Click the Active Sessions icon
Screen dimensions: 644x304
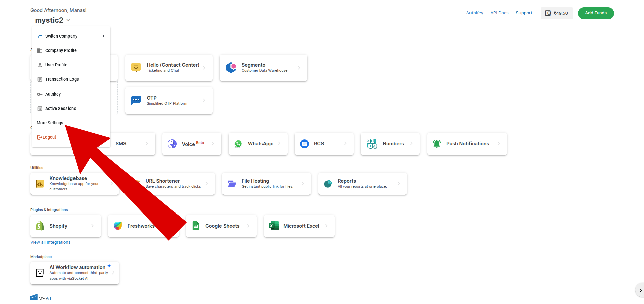click(x=40, y=109)
